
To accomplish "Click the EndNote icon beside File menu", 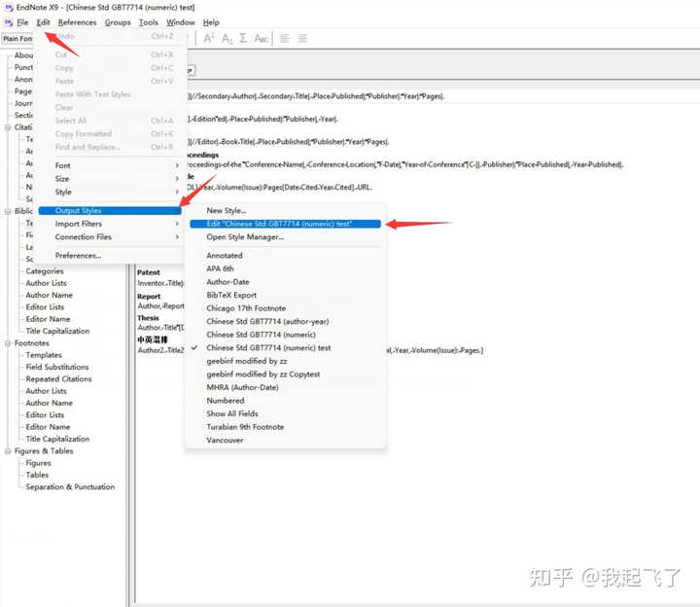I will click(x=8, y=22).
